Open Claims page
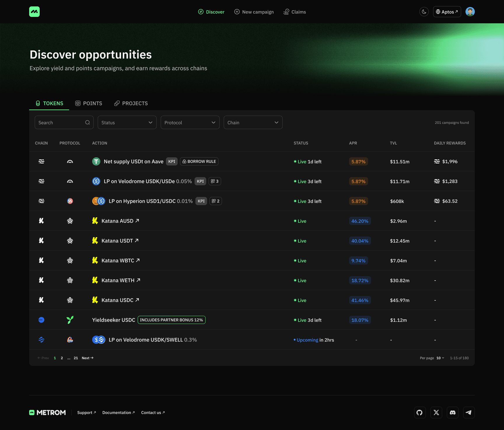 pyautogui.click(x=295, y=12)
